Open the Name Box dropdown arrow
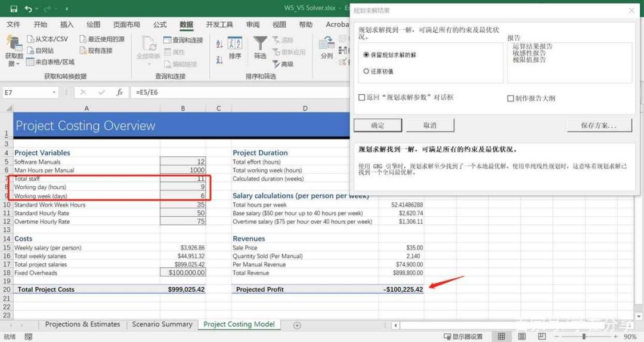 click(x=54, y=93)
